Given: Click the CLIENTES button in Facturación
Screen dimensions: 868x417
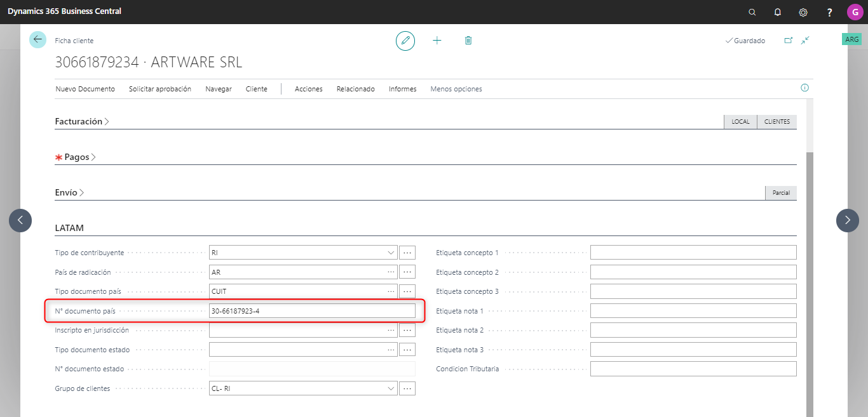Looking at the screenshot, I should 777,122.
